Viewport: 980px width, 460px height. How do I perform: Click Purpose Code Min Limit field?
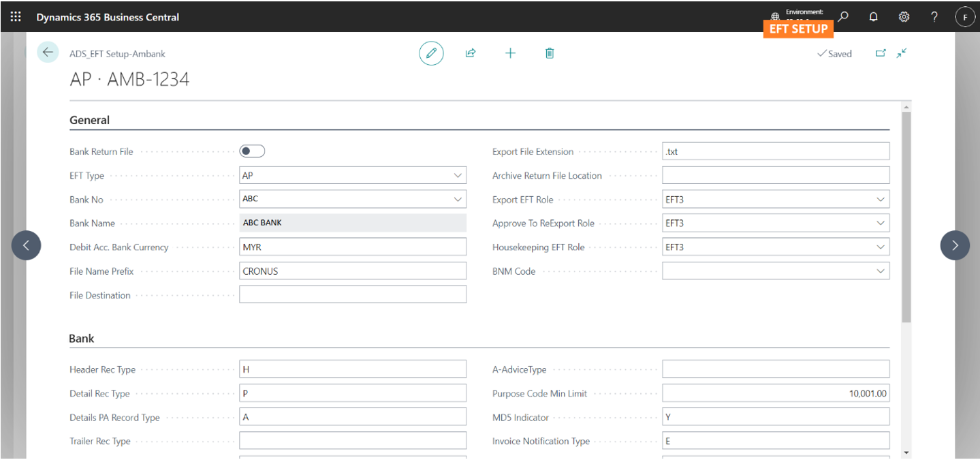coord(776,393)
